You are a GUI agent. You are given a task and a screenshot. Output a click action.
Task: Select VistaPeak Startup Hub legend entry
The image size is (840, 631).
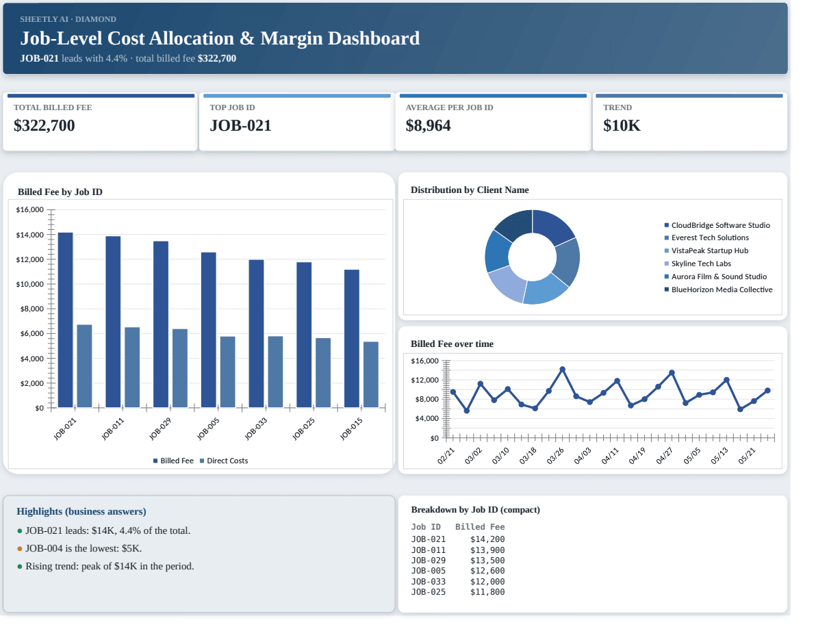tap(706, 250)
